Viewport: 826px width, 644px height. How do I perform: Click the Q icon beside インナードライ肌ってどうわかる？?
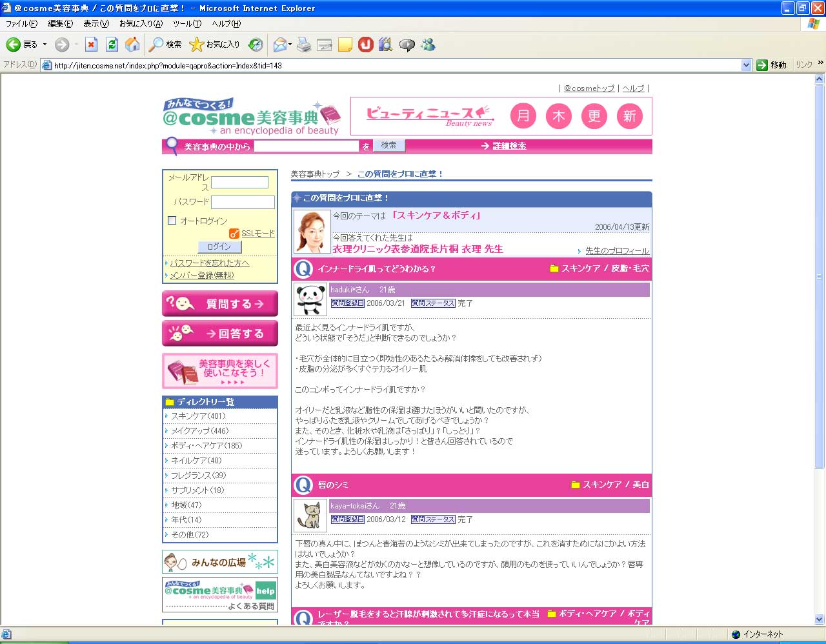tap(303, 269)
